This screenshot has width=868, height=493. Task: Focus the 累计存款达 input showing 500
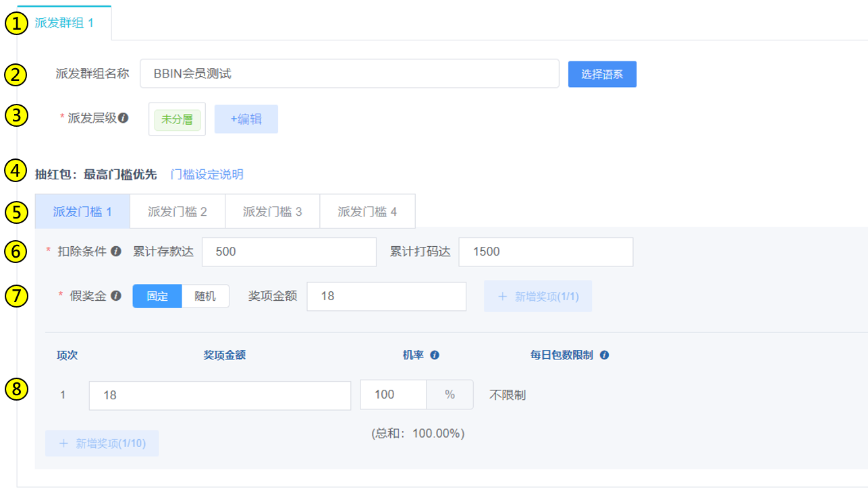click(x=289, y=252)
